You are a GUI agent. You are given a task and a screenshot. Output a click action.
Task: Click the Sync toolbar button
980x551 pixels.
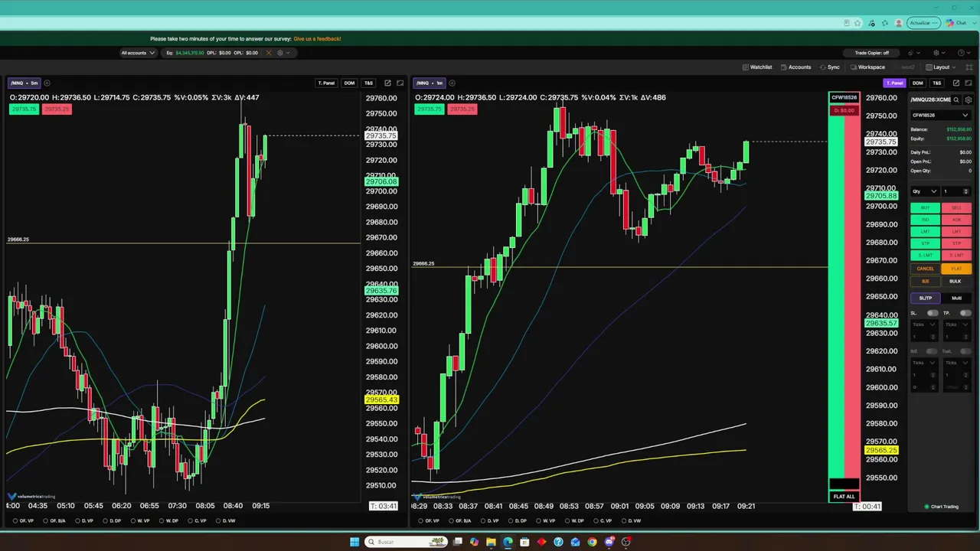click(x=829, y=67)
